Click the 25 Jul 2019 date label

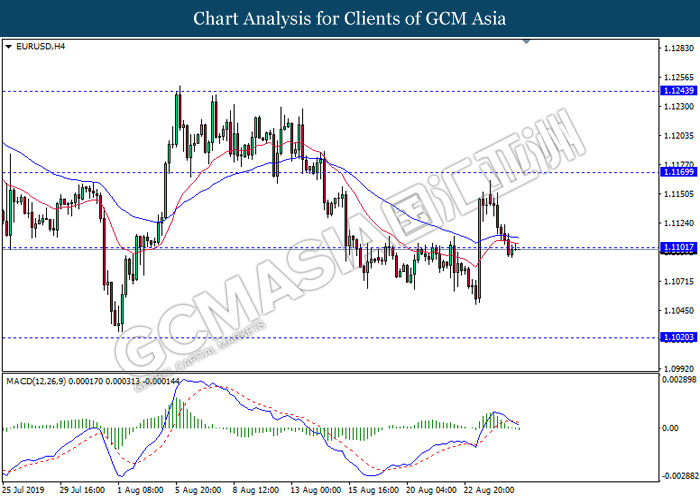pos(25,489)
